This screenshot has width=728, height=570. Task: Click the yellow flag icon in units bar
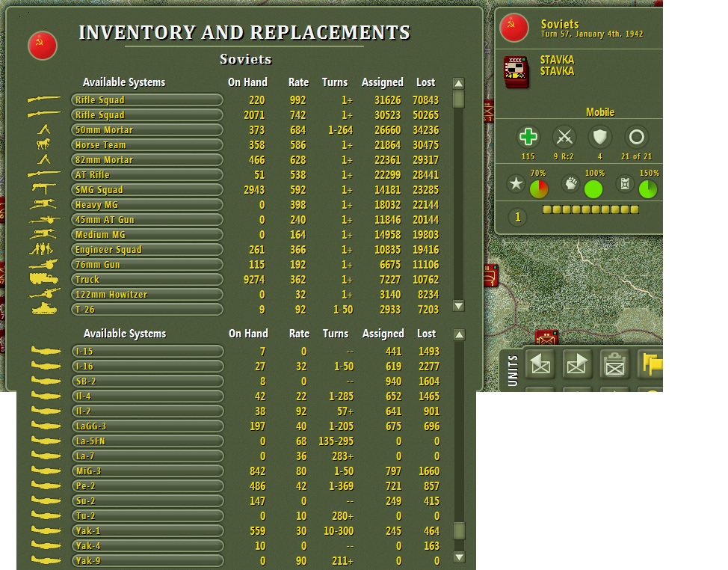[651, 364]
